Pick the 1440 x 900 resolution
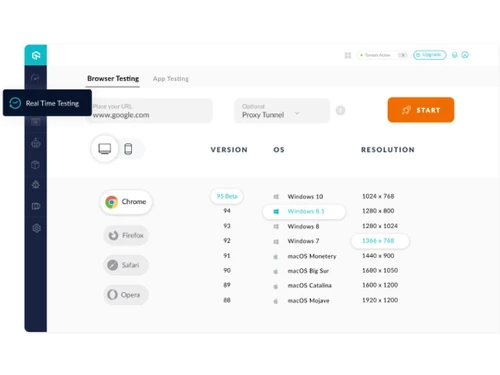Image resolution: width=500 pixels, height=375 pixels. 378,256
